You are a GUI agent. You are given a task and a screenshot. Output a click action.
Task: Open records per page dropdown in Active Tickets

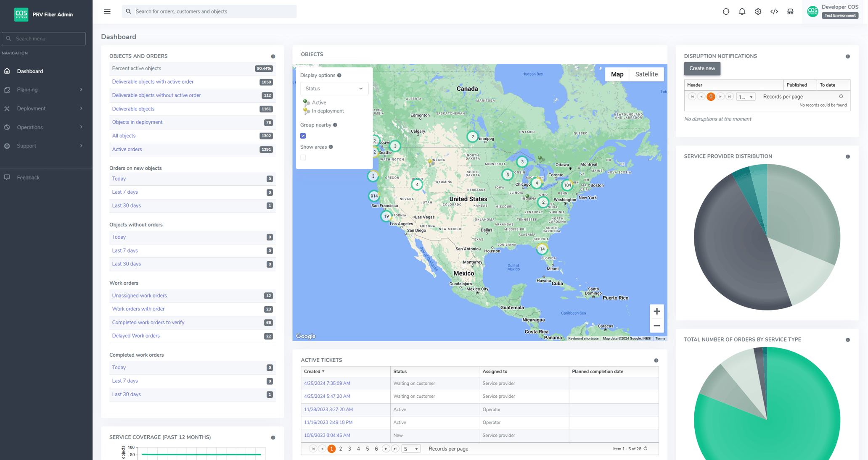411,448
